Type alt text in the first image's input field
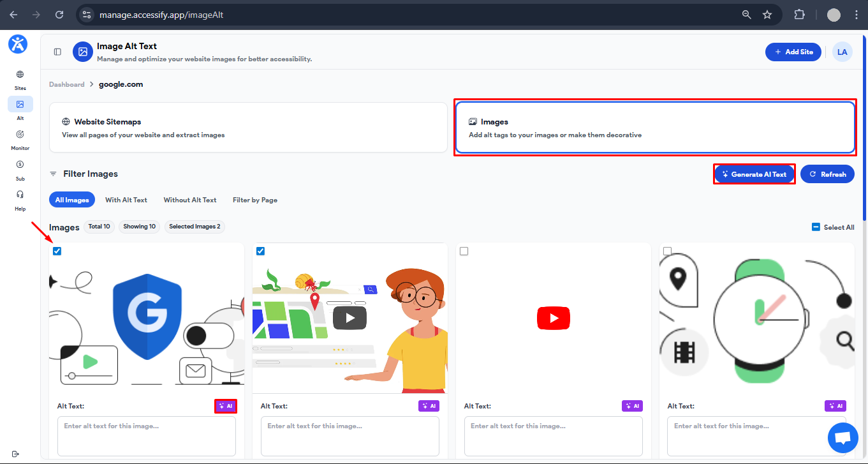This screenshot has height=464, width=868. click(x=146, y=436)
